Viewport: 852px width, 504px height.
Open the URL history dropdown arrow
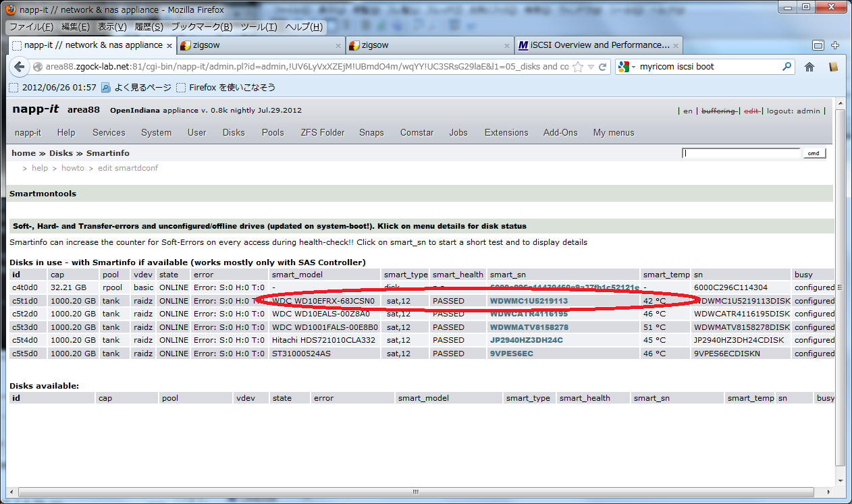[591, 67]
